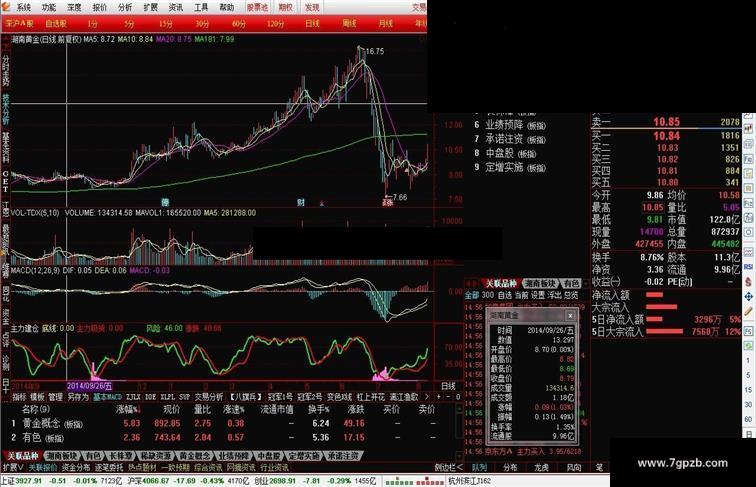Viewport: 756px width, 487px height.
Task: Open 综合资讯 link
Action: coord(208,467)
